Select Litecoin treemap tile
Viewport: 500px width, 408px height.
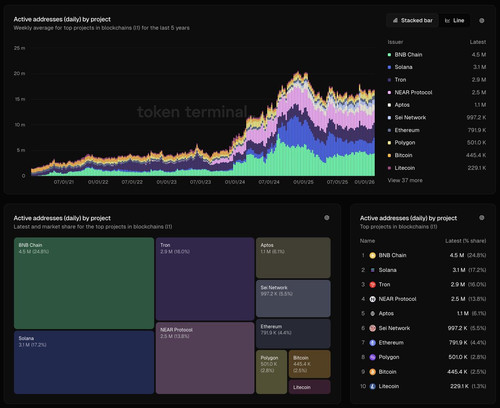tap(310, 387)
